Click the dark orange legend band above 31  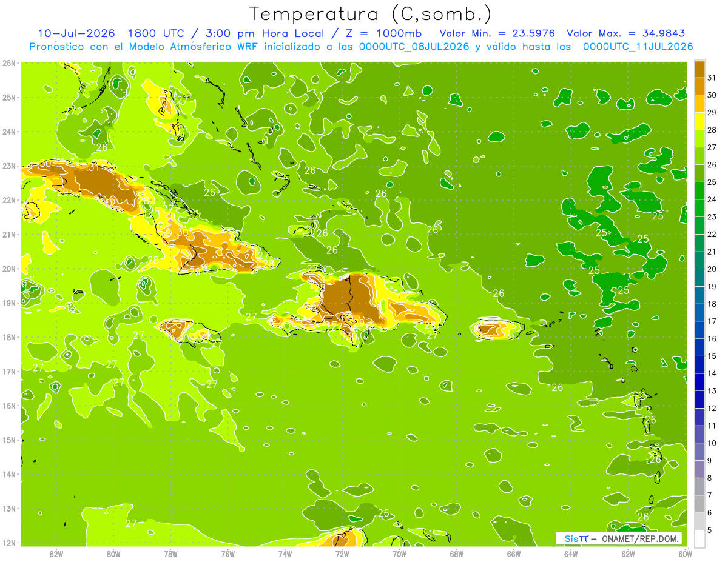(700, 69)
